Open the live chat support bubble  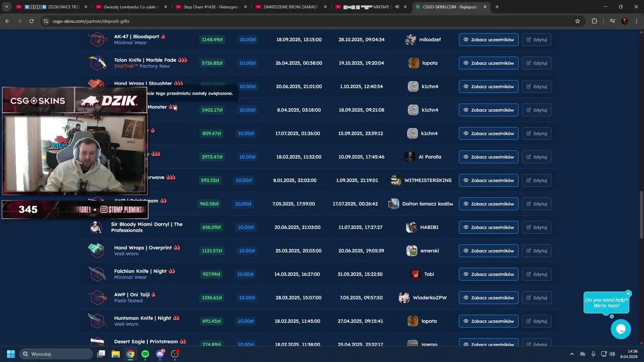pyautogui.click(x=620, y=329)
